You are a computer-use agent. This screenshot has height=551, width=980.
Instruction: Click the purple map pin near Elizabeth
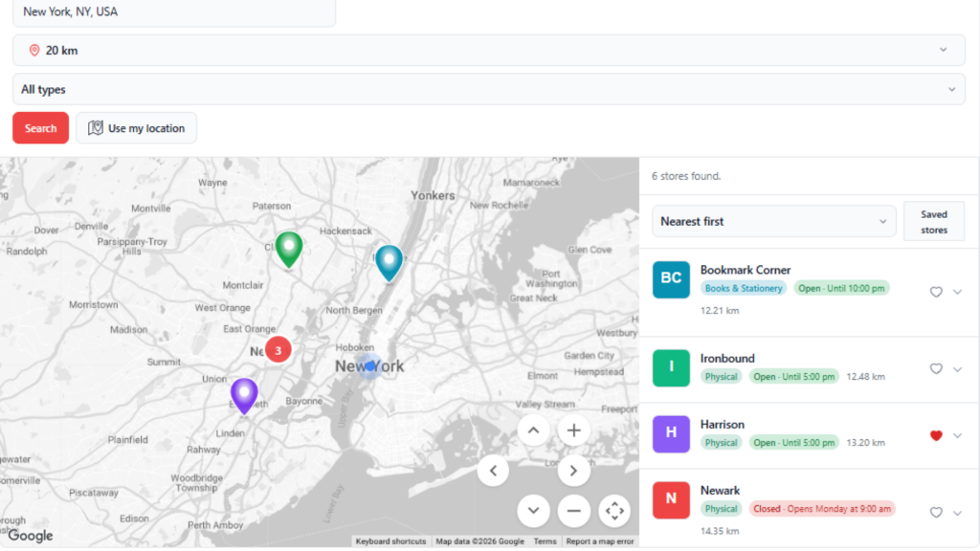(x=244, y=396)
